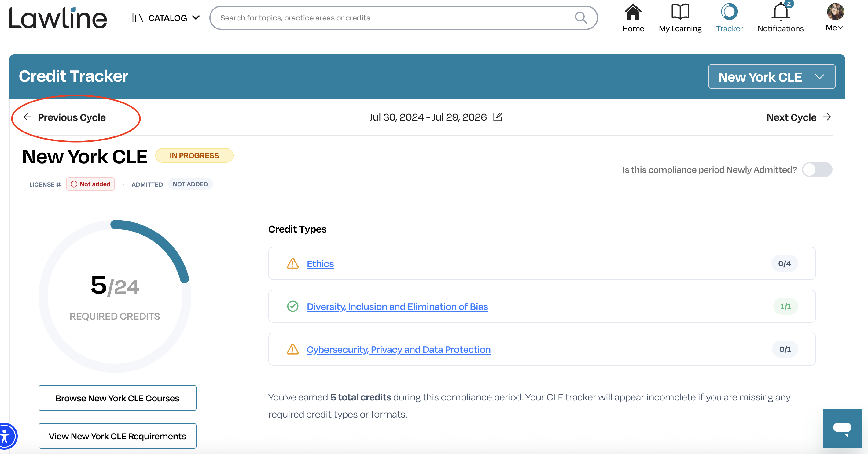Open the New York CLE jurisdiction dropdown
The width and height of the screenshot is (868, 454).
click(772, 76)
